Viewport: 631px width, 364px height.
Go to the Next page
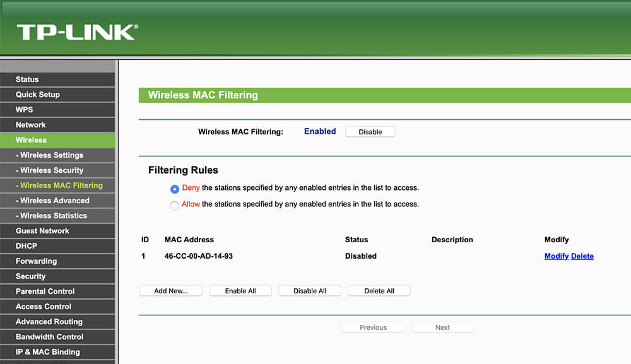pos(442,327)
